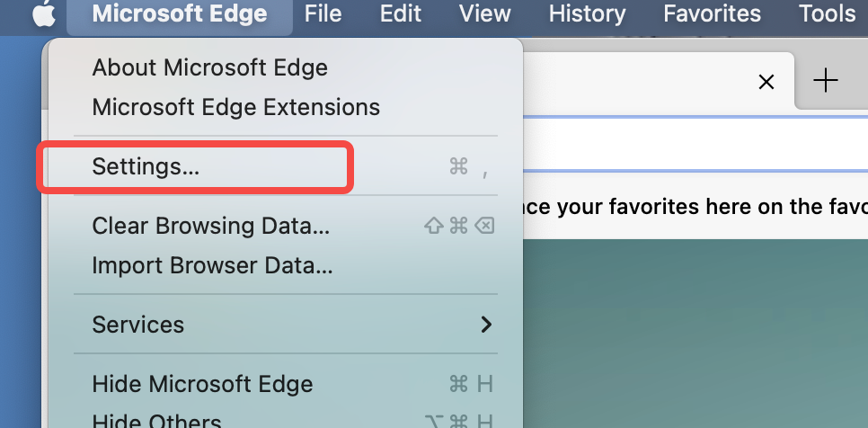Close the current browser tab

pyautogui.click(x=766, y=82)
